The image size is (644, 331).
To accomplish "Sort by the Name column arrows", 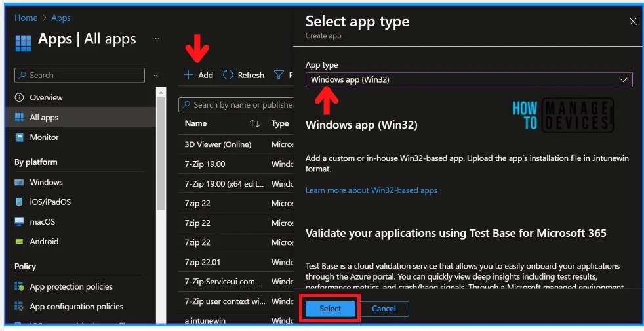I will tap(254, 123).
